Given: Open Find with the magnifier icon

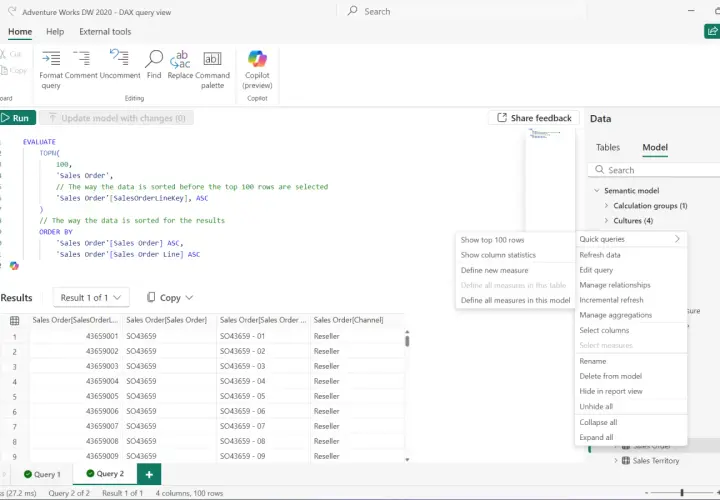Looking at the screenshot, I should (154, 58).
